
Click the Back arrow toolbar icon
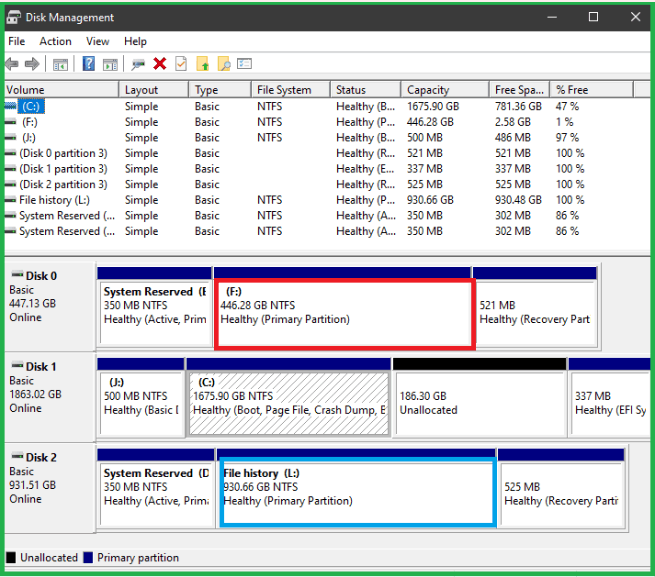point(12,64)
